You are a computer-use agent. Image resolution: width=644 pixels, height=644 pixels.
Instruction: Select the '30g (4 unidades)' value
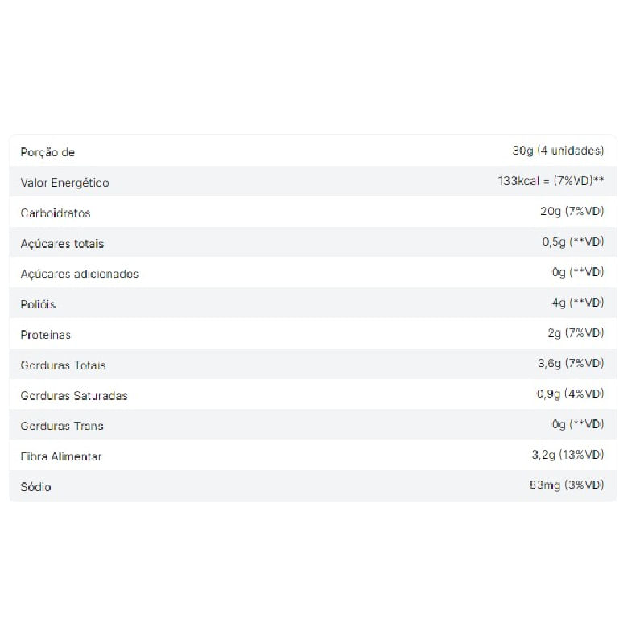click(558, 151)
